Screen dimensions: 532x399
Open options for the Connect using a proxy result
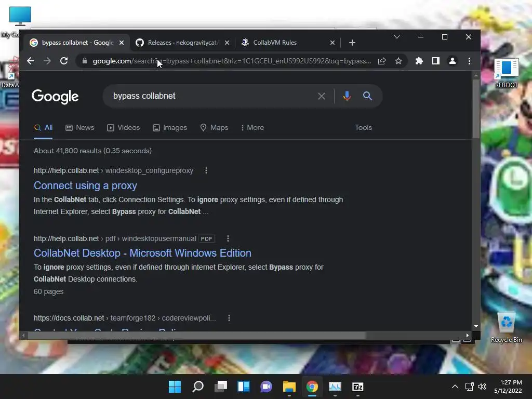206,170
